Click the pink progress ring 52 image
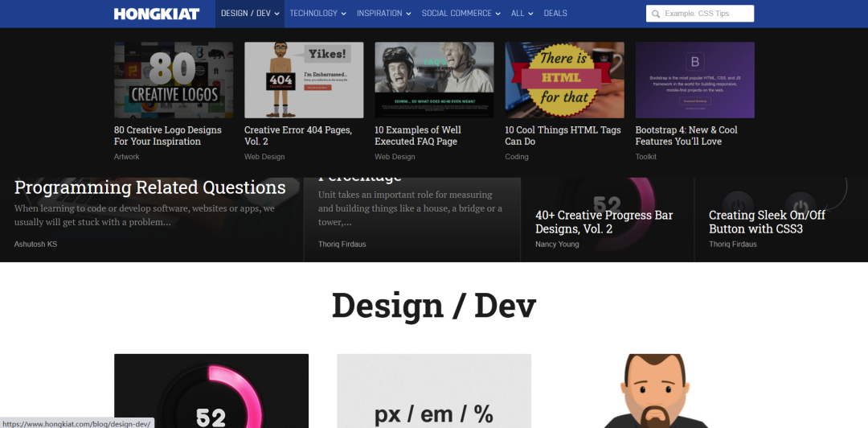Image resolution: width=868 pixels, height=428 pixels. point(211,391)
